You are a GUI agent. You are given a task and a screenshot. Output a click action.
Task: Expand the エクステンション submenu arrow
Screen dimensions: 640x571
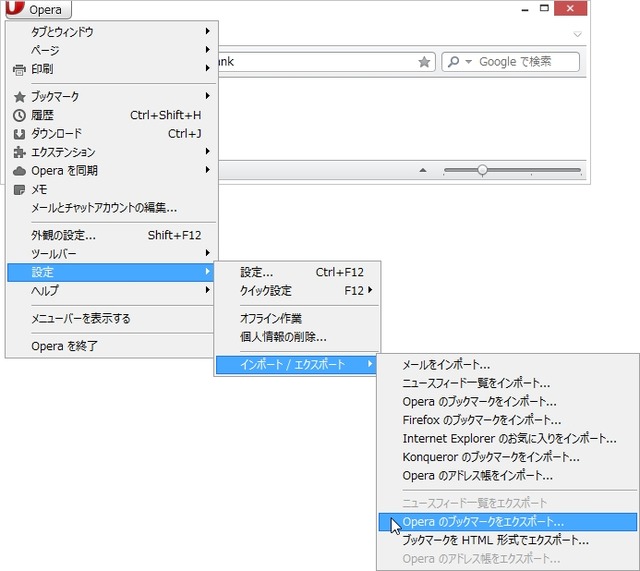point(208,151)
